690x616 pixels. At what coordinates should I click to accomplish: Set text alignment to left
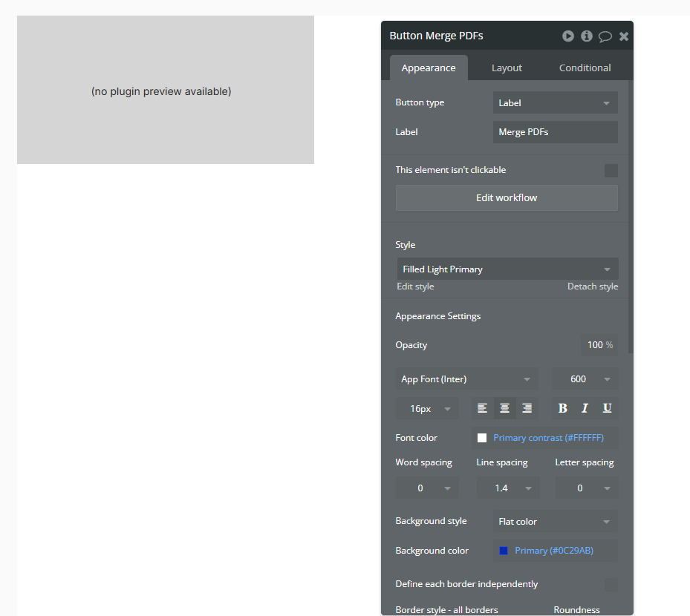pyautogui.click(x=482, y=407)
